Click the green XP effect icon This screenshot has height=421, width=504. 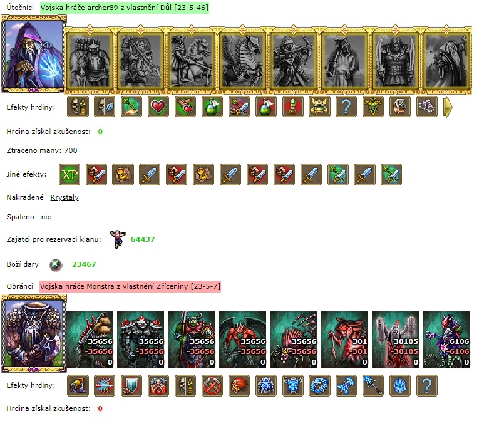(69, 174)
